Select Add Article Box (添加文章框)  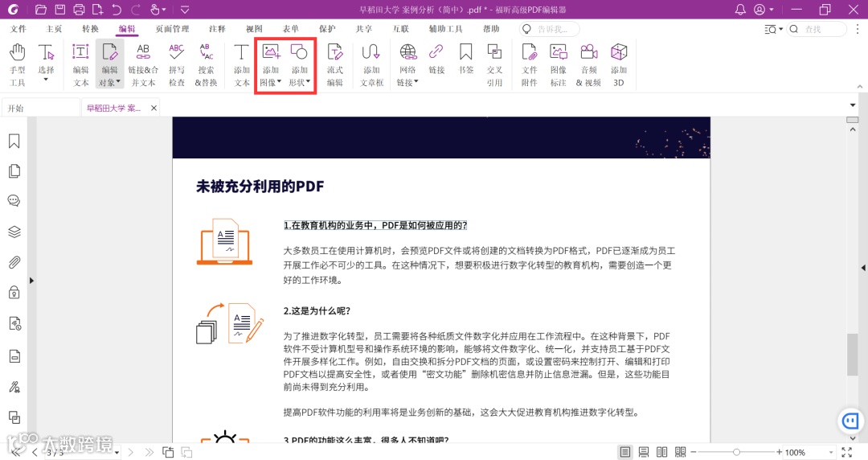[x=371, y=65]
